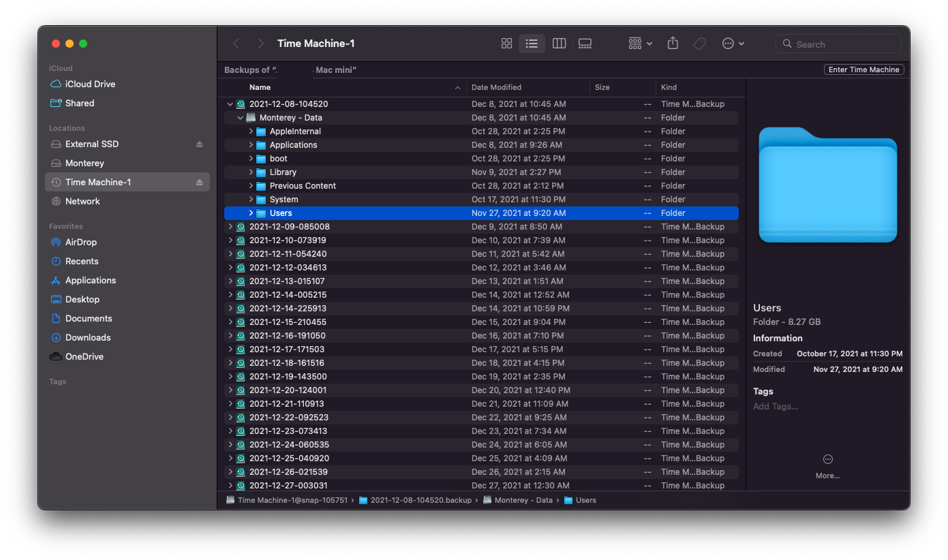Switch to icon view in toolbar
The height and width of the screenshot is (560, 948).
pos(506,44)
